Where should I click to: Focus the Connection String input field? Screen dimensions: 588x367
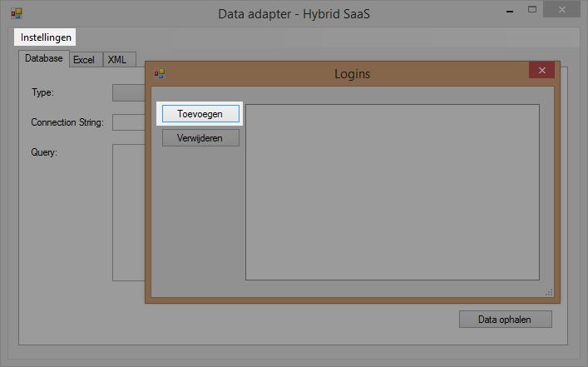[x=128, y=122]
